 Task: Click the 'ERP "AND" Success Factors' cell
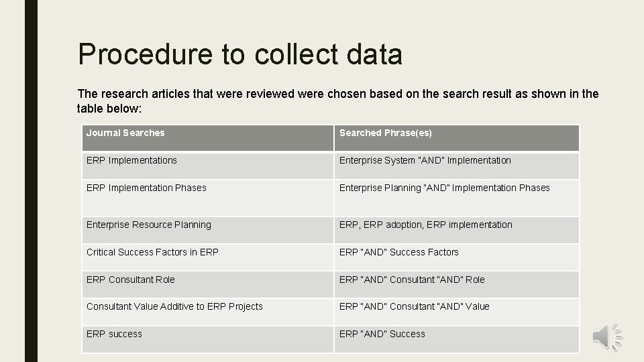tap(457, 257)
